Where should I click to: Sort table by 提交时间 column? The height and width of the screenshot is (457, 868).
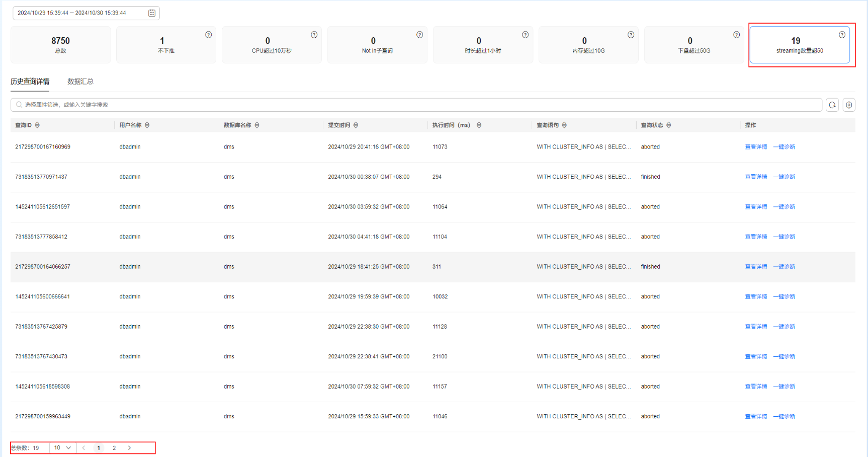point(356,125)
